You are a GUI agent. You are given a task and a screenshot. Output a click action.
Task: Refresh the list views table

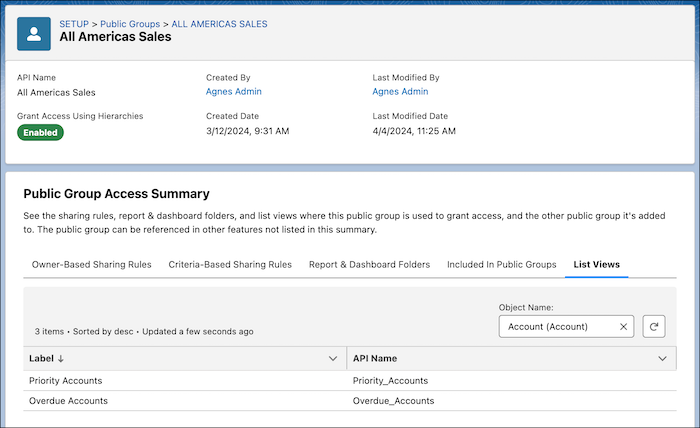(x=654, y=326)
